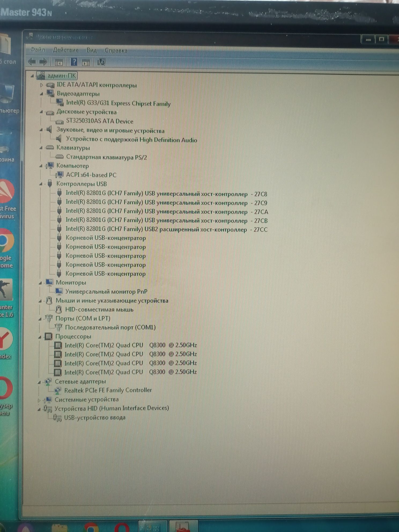Click Yandex desktop shortcut
The height and width of the screenshot is (532, 399).
[x=6, y=343]
